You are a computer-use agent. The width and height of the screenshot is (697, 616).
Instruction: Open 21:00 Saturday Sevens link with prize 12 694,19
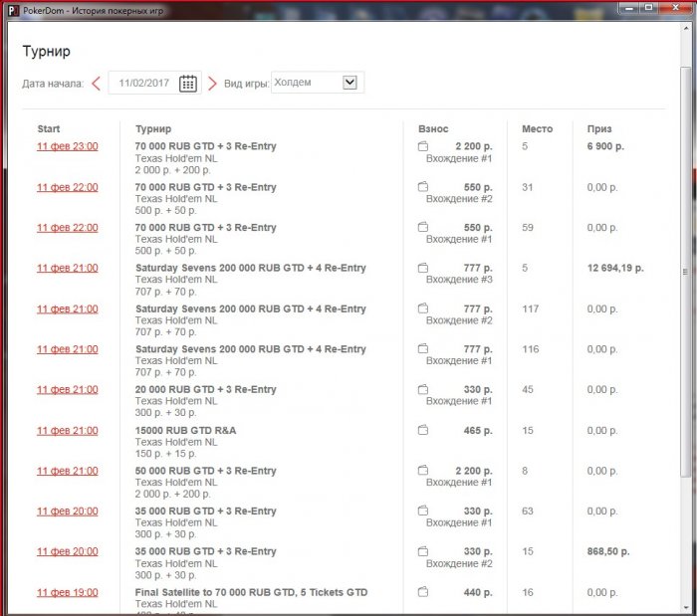(67, 268)
